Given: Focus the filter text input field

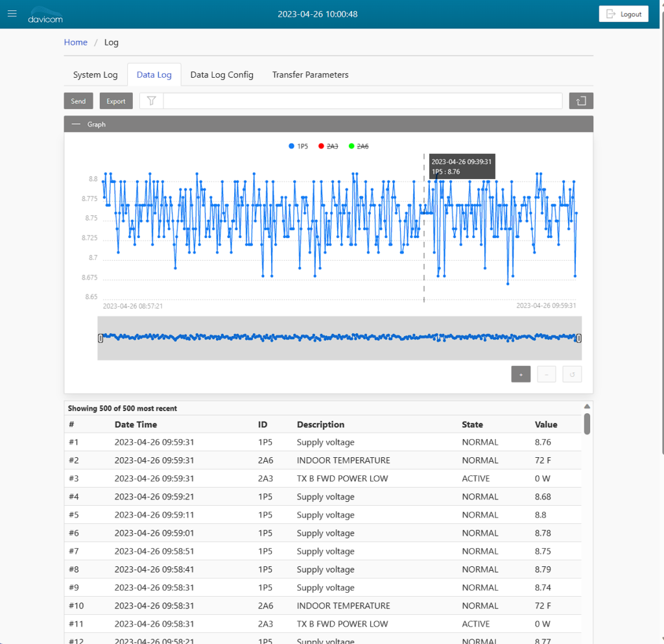Looking at the screenshot, I should click(363, 101).
